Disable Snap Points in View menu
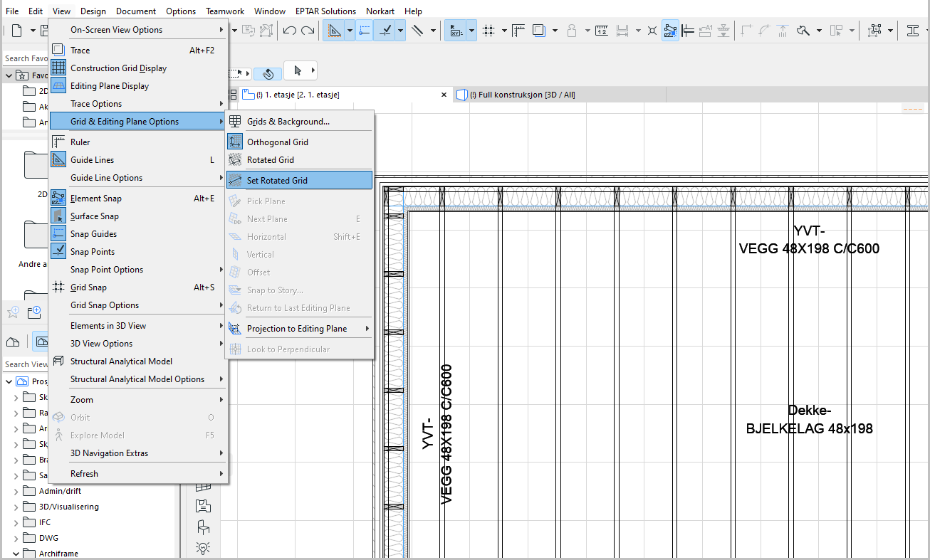This screenshot has height=560, width=930. (x=92, y=252)
